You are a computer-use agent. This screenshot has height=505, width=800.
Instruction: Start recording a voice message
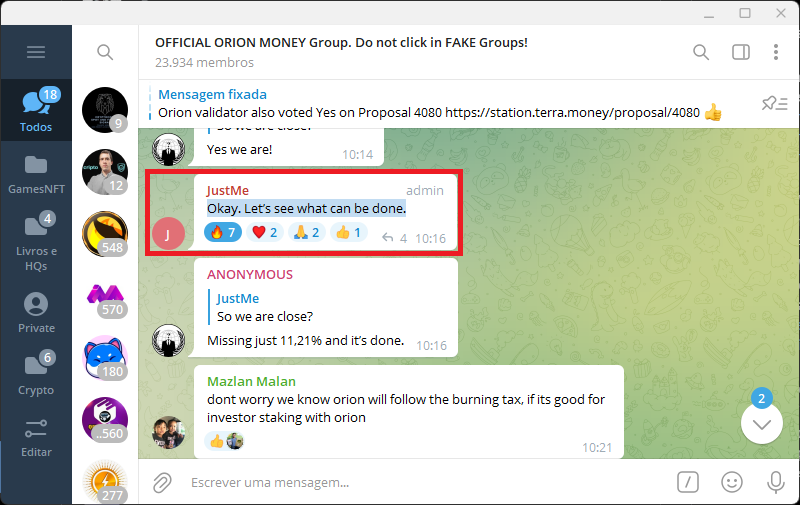[776, 482]
